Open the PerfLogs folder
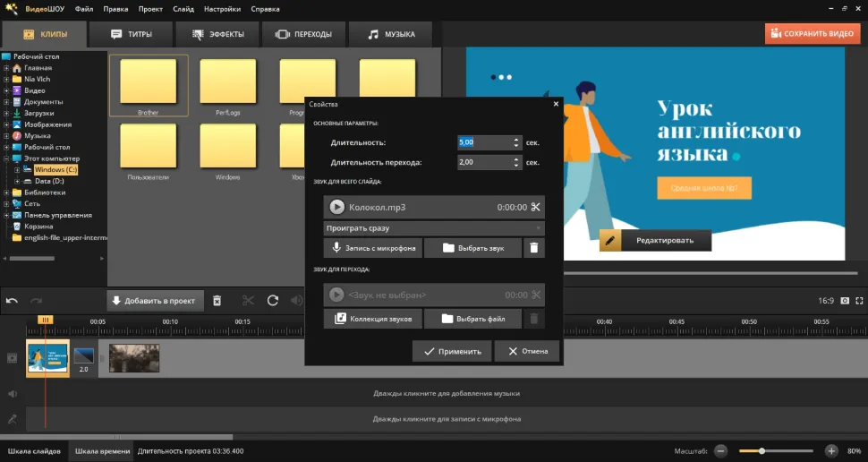The height and width of the screenshot is (462, 868). point(227,85)
